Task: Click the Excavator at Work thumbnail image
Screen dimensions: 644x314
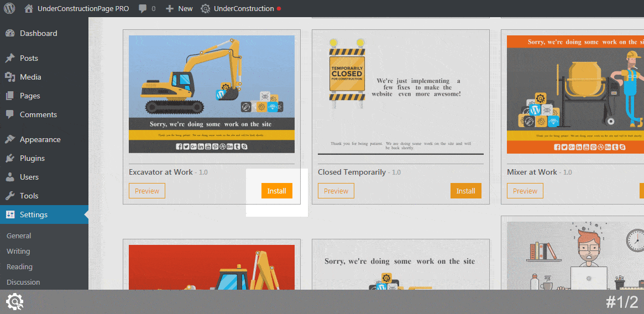Action: click(212, 94)
